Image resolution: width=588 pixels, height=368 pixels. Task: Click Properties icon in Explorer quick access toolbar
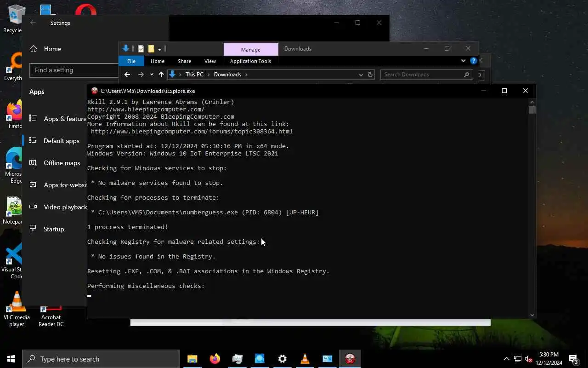[141, 49]
